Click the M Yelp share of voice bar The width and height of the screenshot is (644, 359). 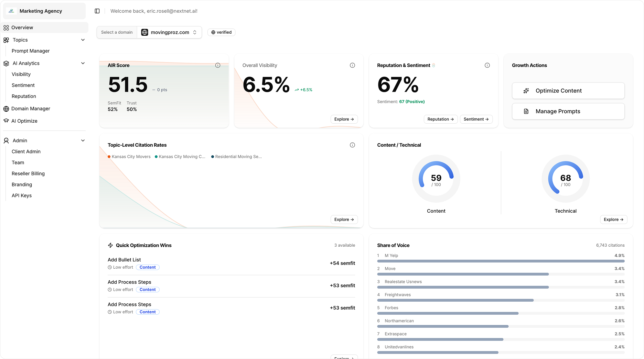click(501, 261)
